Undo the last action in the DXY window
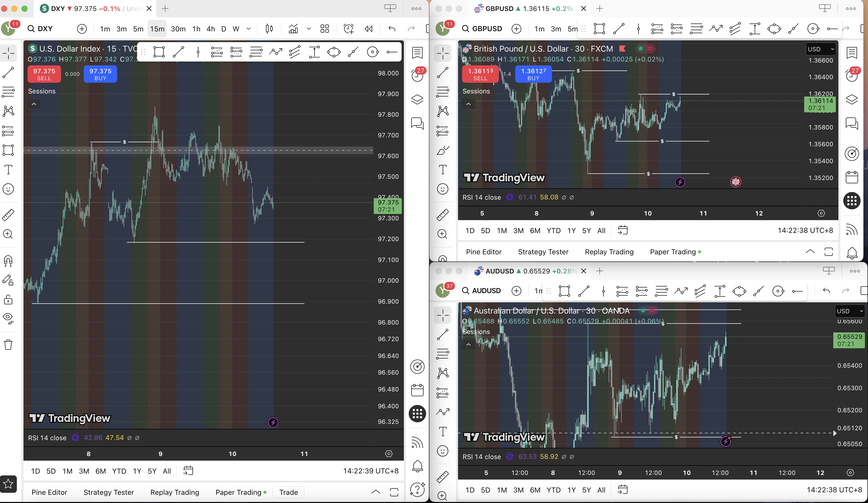Viewport: 868px width, 503px height. [x=392, y=29]
